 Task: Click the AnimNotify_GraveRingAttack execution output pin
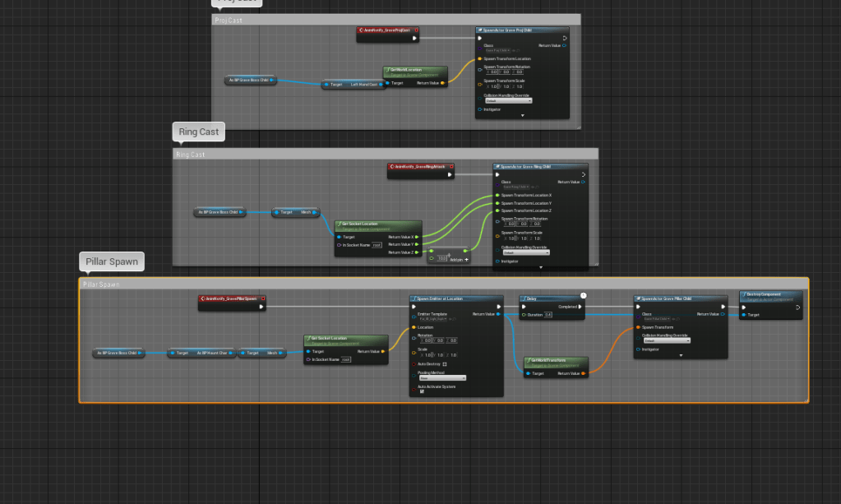tap(449, 174)
